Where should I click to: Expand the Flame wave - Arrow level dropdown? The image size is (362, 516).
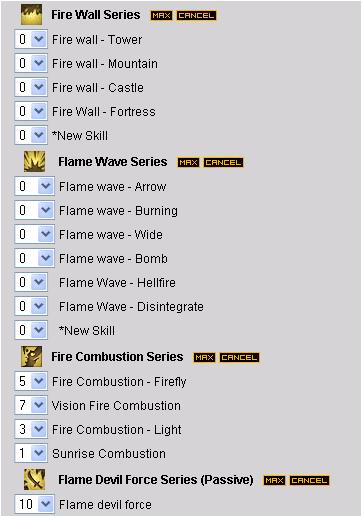[34, 186]
